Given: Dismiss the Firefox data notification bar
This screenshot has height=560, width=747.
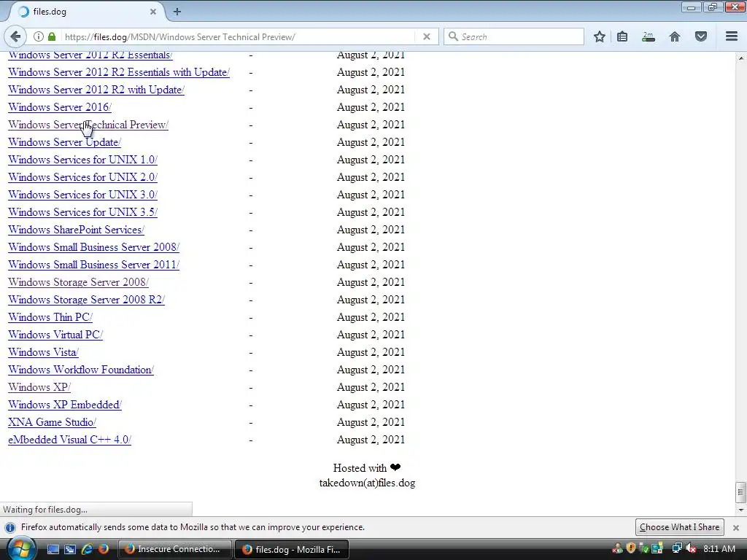Looking at the screenshot, I should click(x=735, y=528).
